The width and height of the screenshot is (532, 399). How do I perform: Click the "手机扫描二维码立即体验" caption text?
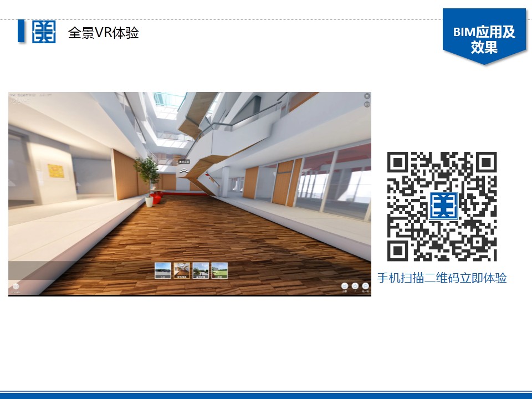[442, 278]
